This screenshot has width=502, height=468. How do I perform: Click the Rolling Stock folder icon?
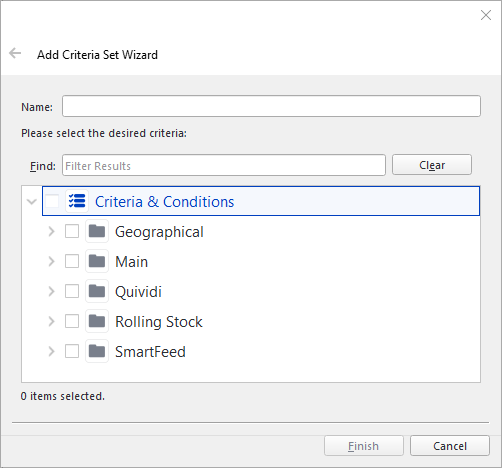(x=97, y=321)
